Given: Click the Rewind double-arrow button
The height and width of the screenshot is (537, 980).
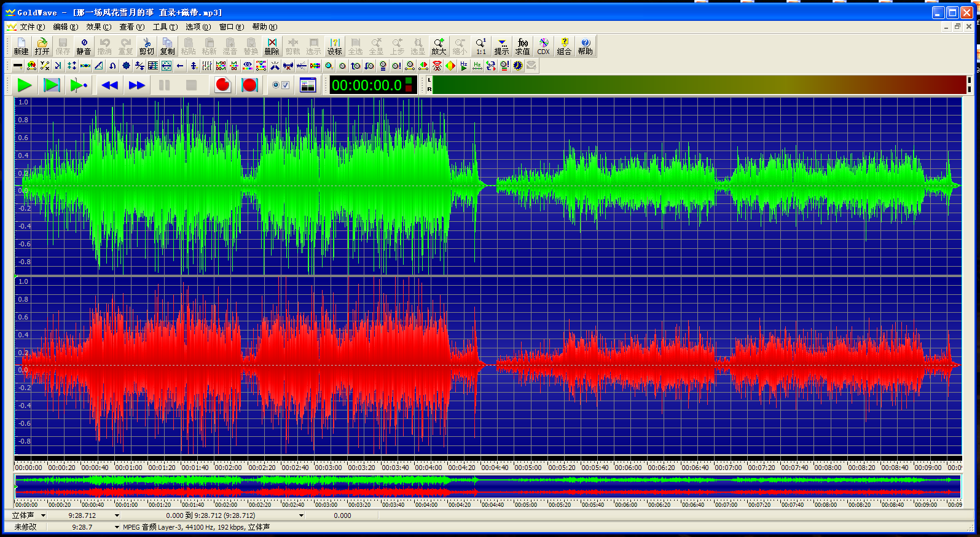Looking at the screenshot, I should pos(110,85).
